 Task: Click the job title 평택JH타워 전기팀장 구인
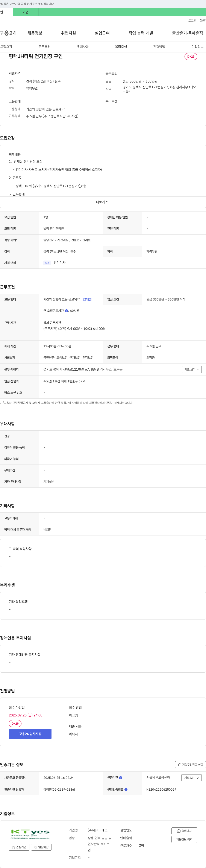coord(36,56)
